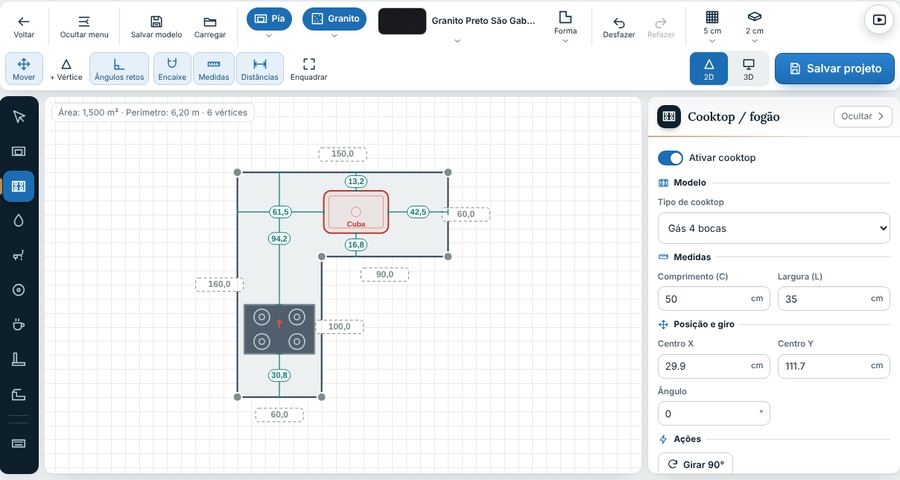Click the Centro Y input field
900x480 pixels.
pyautogui.click(x=833, y=366)
